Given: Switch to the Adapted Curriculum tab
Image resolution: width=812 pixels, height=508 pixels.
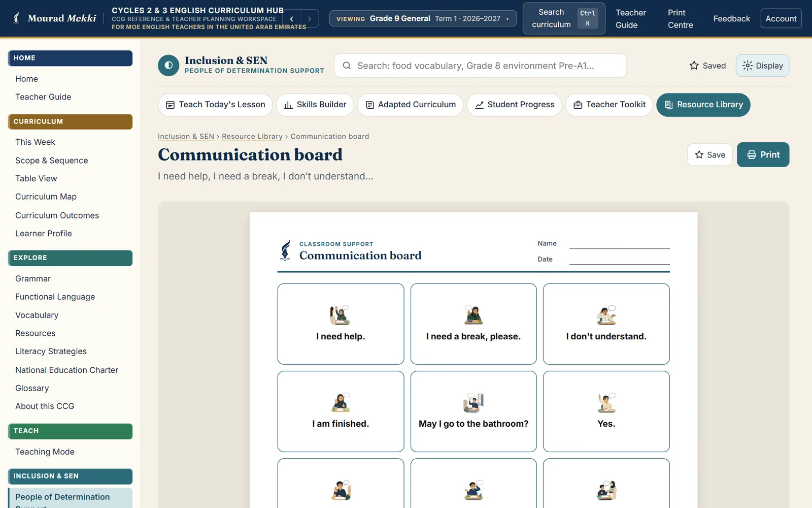Looking at the screenshot, I should click(x=410, y=105).
